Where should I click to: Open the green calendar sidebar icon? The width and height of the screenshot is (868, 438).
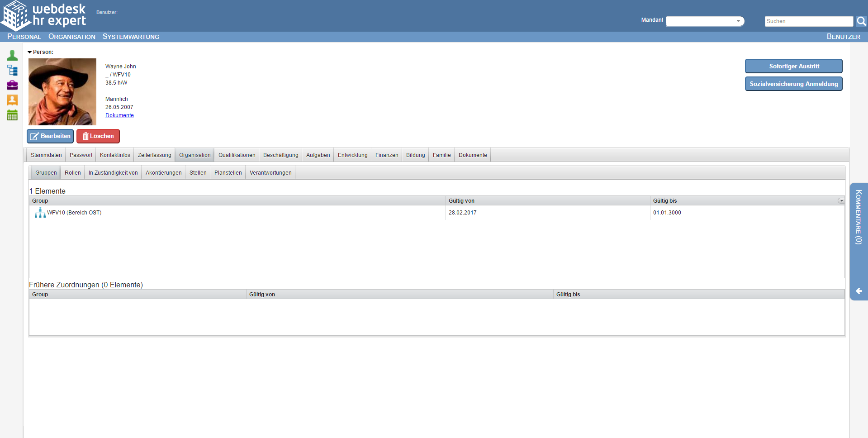click(12, 115)
